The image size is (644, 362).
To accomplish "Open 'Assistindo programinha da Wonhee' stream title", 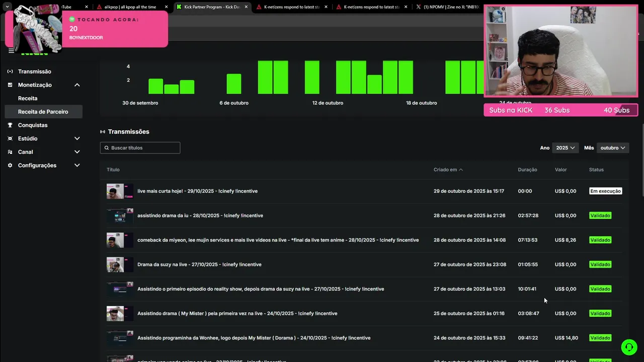I will 254,338.
